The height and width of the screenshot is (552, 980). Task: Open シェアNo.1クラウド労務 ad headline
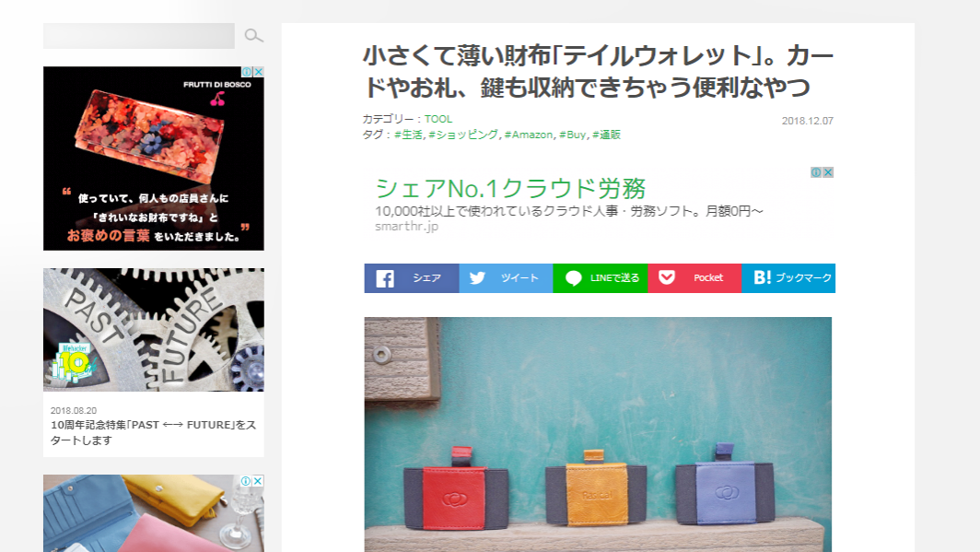tap(510, 188)
